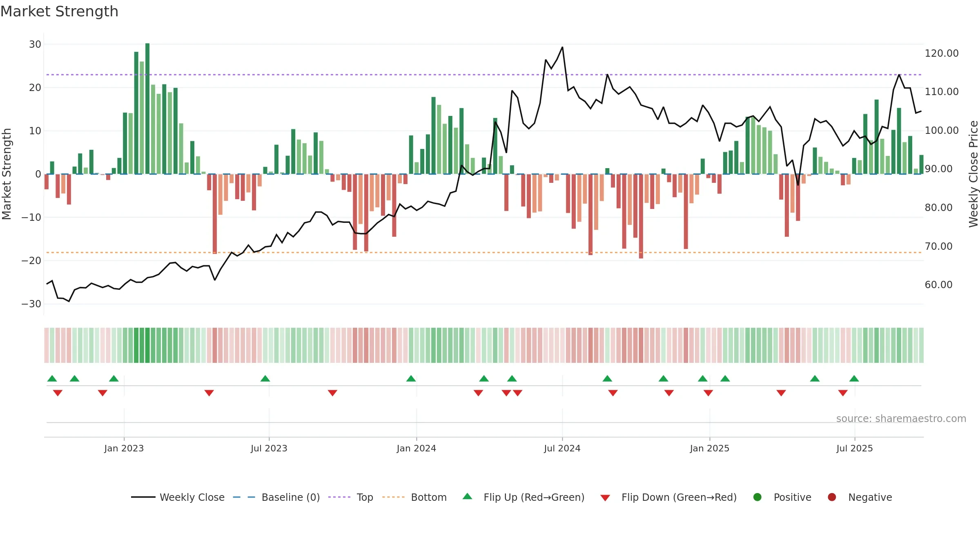Screen dimensions: 980x551
Task: Click the −30 tick on the Market Strength axis
Action: click(x=31, y=304)
